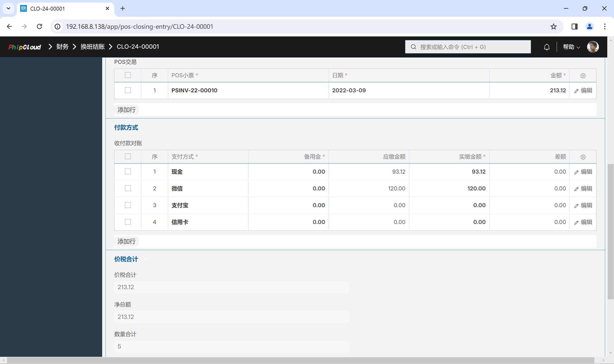The height and width of the screenshot is (364, 614).
Task: Click the search magnifier icon
Action: 413,47
